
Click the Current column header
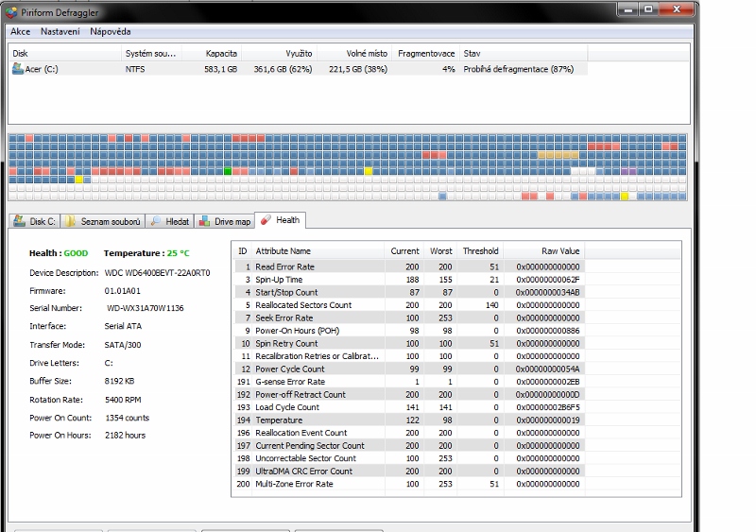[404, 251]
